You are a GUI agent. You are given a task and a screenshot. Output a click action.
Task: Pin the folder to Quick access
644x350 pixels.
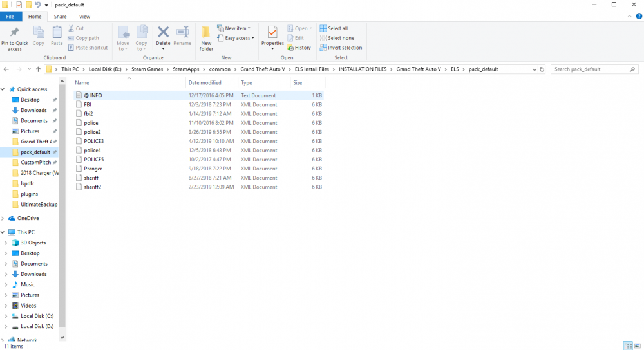click(15, 39)
